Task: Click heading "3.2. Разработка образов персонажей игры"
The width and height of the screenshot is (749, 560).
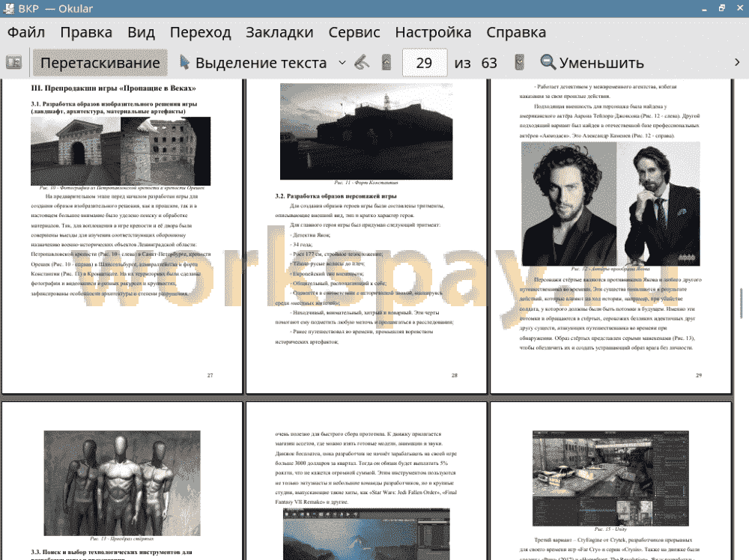Action: [x=336, y=196]
